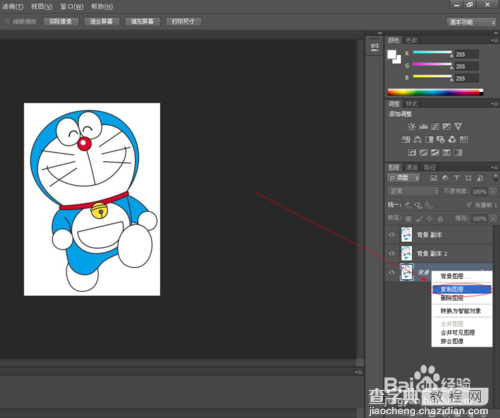Click the unify layer position icon
Image resolution: width=500 pixels, height=418 pixels.
(x=408, y=205)
